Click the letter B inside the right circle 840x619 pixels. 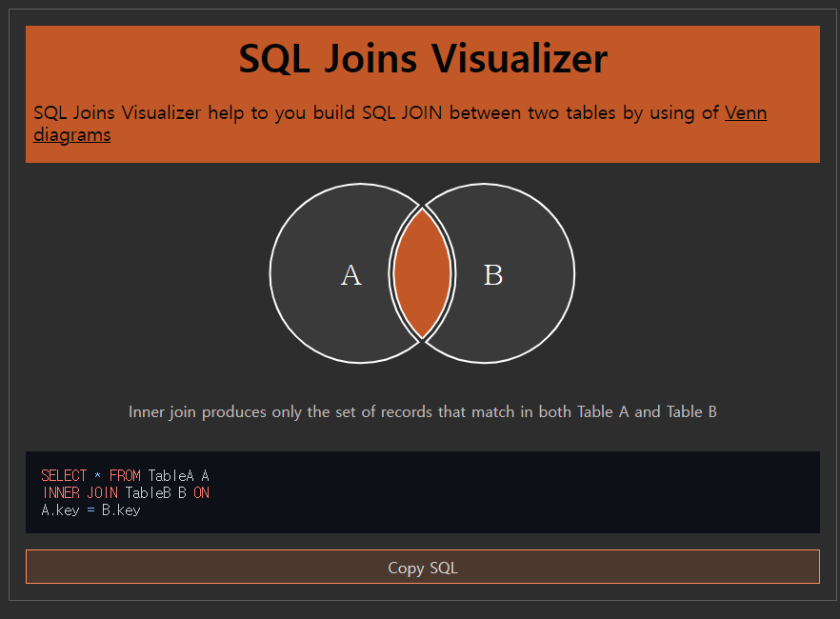[x=492, y=275]
